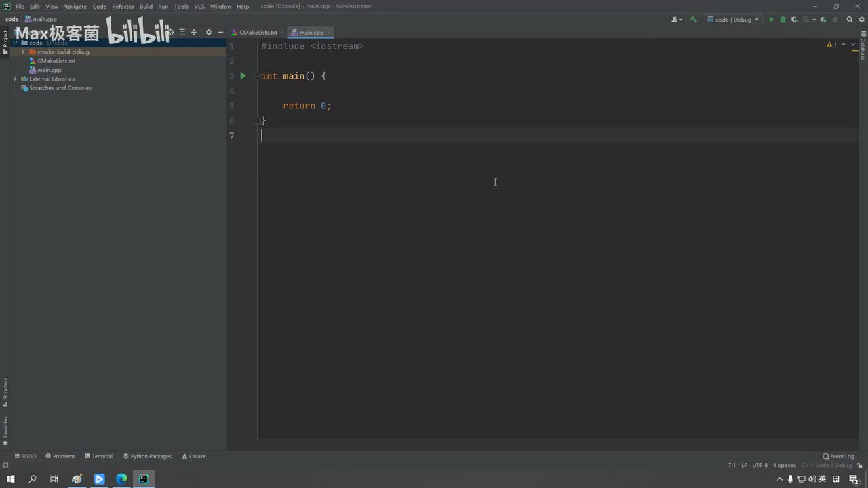
Task: Change 4 spaces indent setting
Action: coord(785,466)
